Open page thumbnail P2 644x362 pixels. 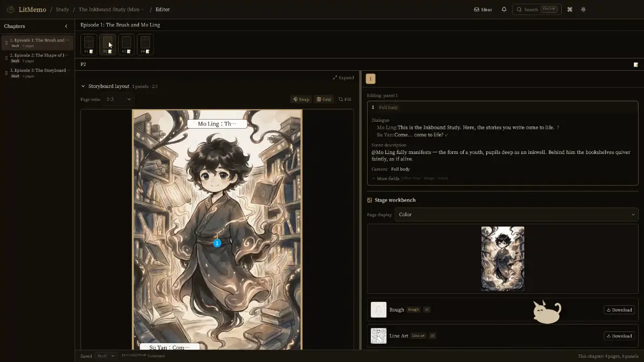107,45
